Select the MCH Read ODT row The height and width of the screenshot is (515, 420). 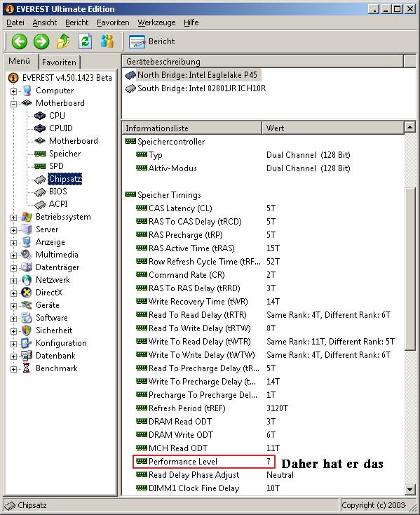click(262, 448)
